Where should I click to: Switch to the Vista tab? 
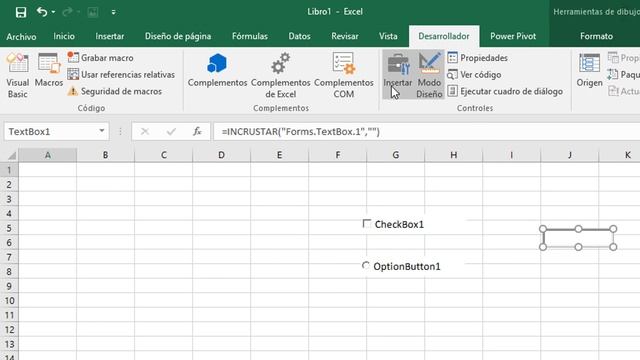tap(388, 36)
